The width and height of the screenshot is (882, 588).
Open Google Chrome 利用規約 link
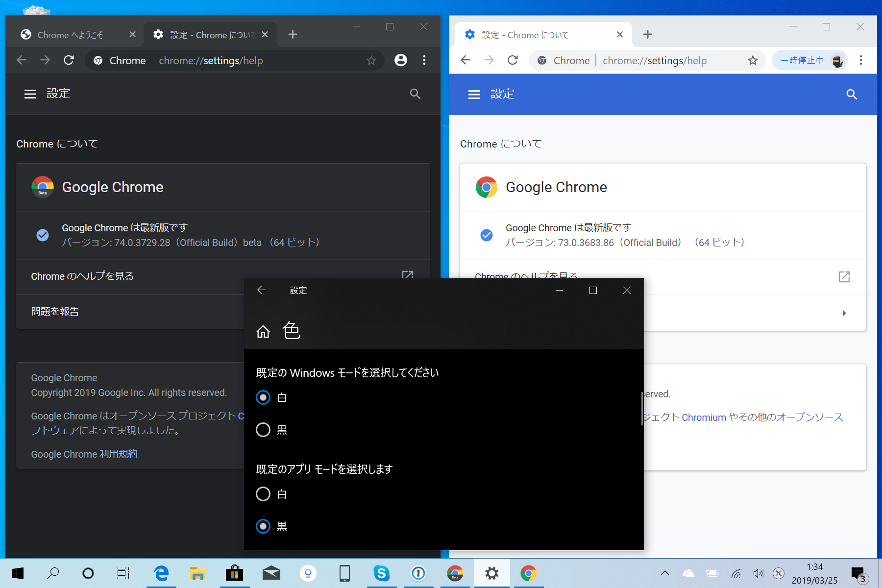click(118, 454)
